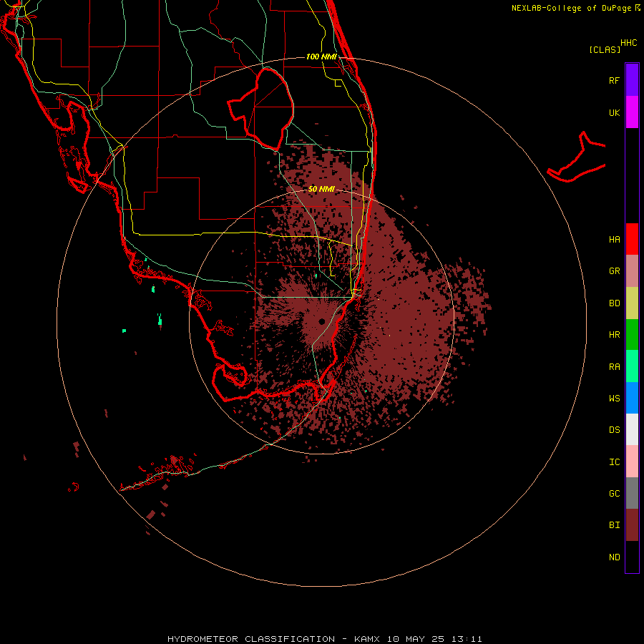The image size is (644, 644).
Task: Click the [CLAS] units label
Action: click(605, 50)
